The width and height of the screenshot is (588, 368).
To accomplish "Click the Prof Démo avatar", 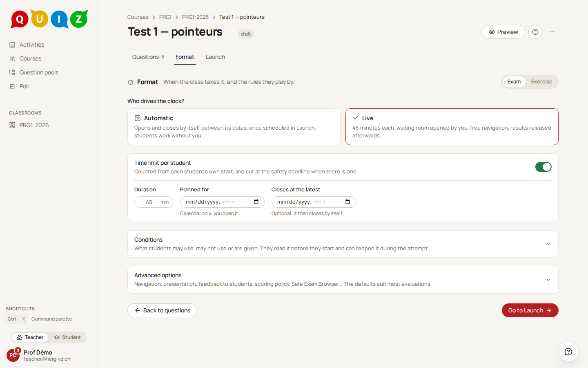I will (13, 355).
